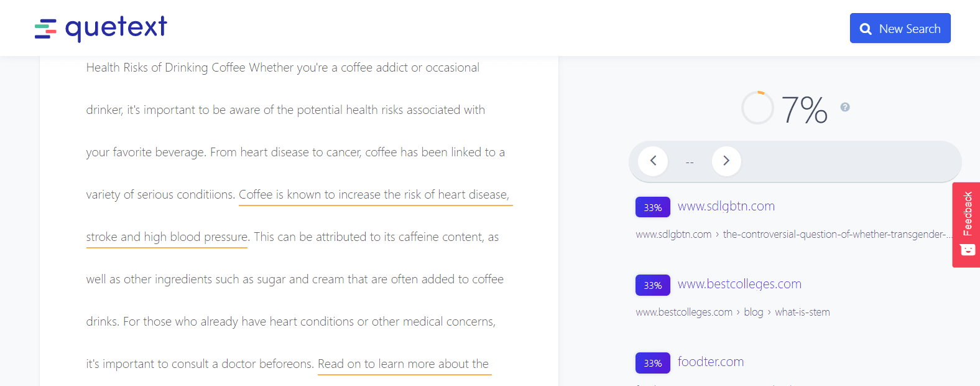Image resolution: width=980 pixels, height=386 pixels.
Task: Open the www.sdlgbtn.com source link
Action: [726, 206]
